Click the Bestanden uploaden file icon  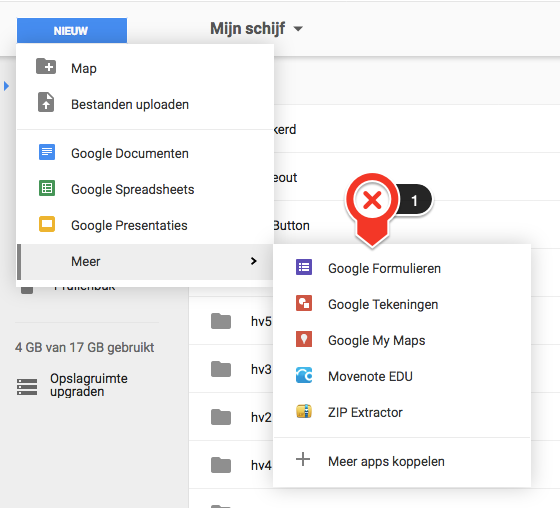[x=46, y=102]
